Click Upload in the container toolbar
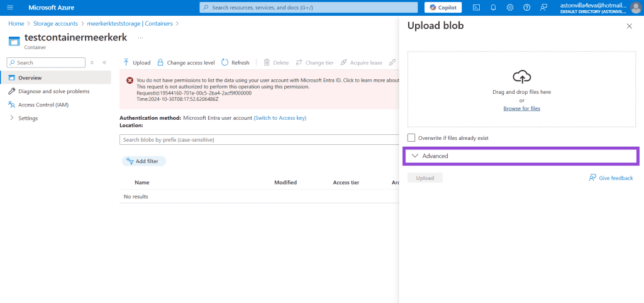The width and height of the screenshot is (644, 303). (136, 63)
